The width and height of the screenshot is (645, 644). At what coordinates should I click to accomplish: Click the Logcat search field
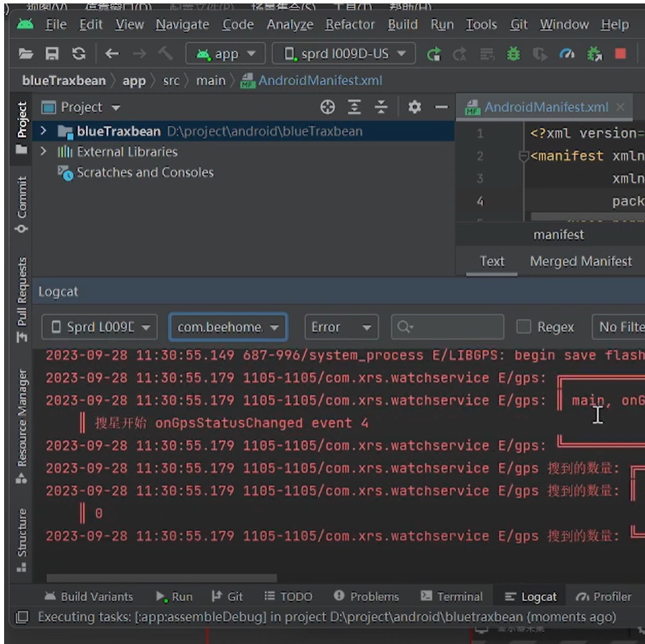445,327
